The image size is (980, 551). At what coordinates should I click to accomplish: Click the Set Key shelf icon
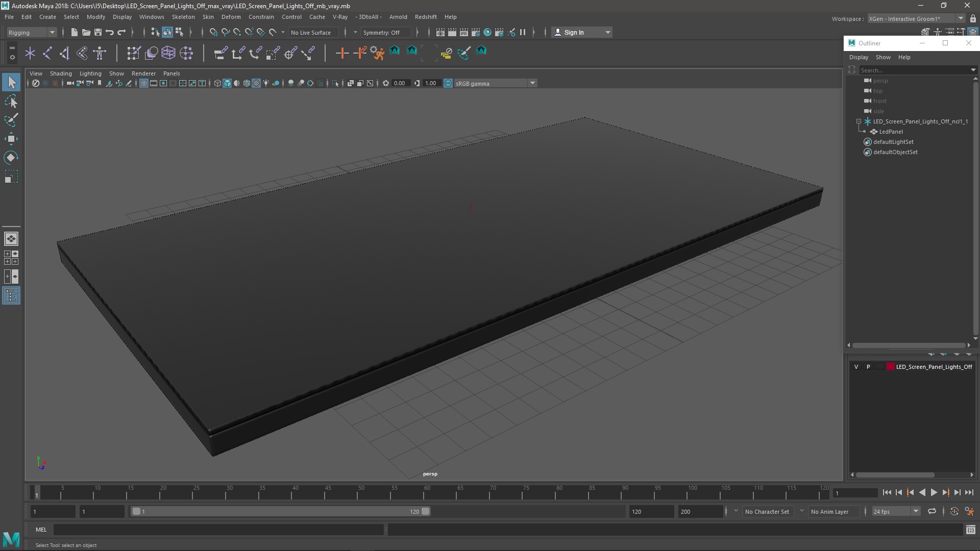[342, 53]
